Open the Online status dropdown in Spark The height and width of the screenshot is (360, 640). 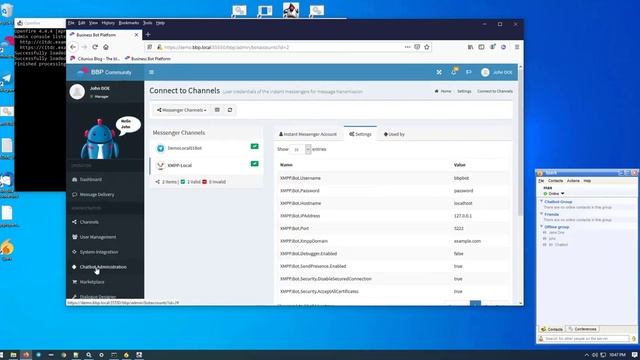554,193
